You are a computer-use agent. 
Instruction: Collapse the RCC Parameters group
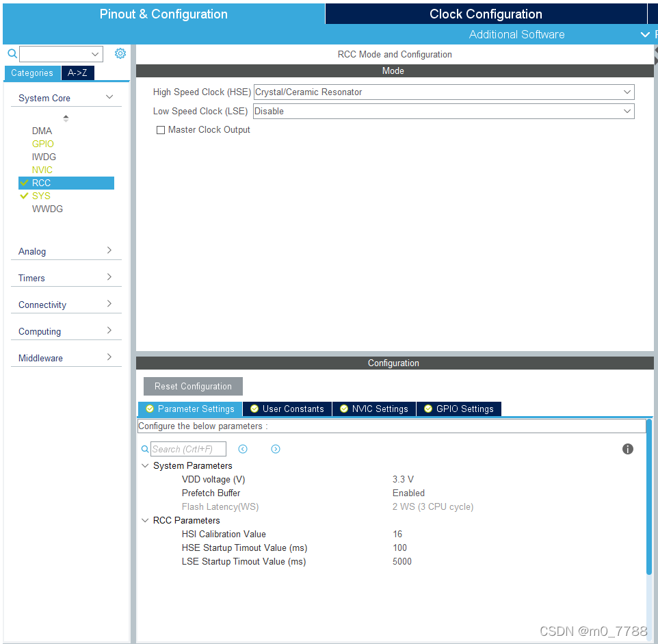[x=145, y=520]
